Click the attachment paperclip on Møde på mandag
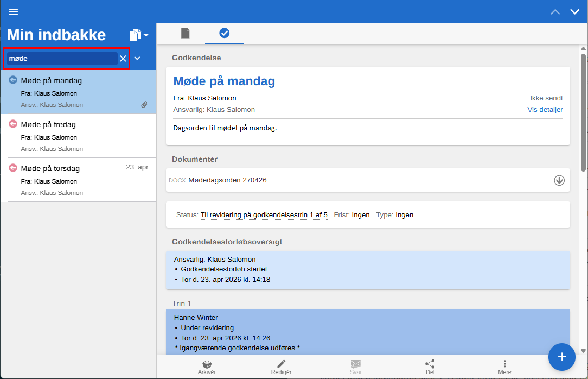This screenshot has width=588, height=379. 144,105
